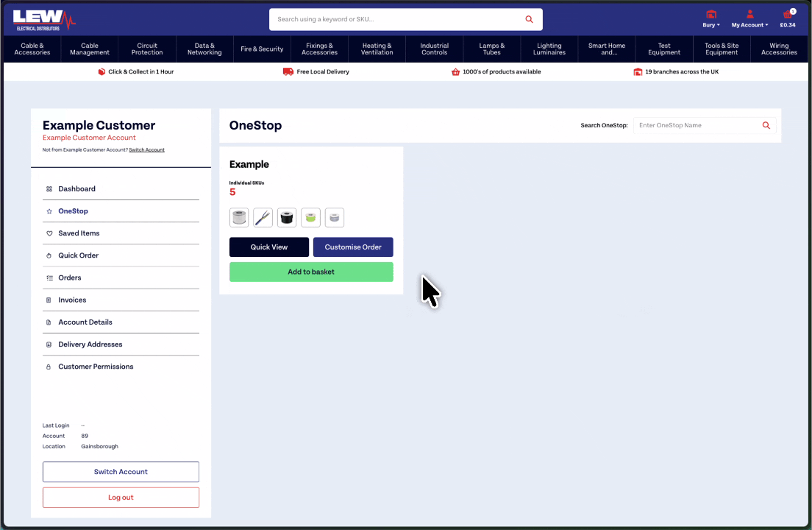Click the LEW Electrical Distributors logo

tap(44, 20)
